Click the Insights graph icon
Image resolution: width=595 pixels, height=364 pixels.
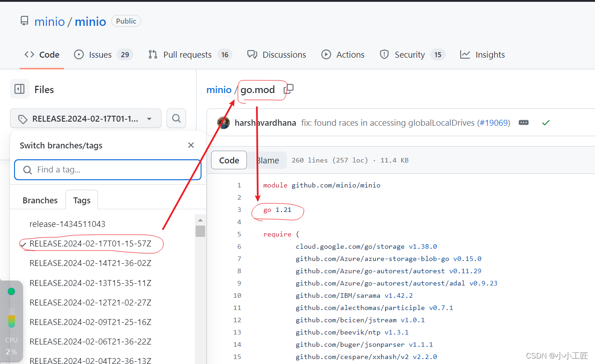[x=465, y=54]
